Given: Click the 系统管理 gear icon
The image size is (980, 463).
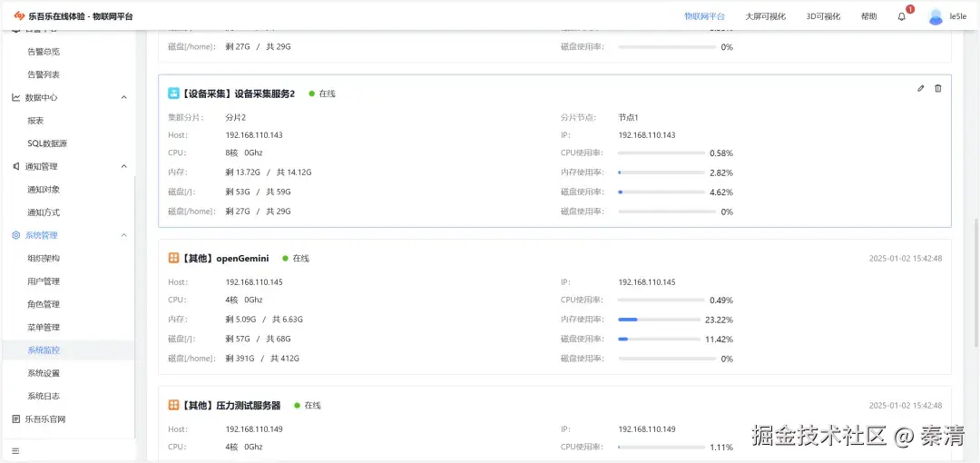Looking at the screenshot, I should pyautogui.click(x=16, y=235).
